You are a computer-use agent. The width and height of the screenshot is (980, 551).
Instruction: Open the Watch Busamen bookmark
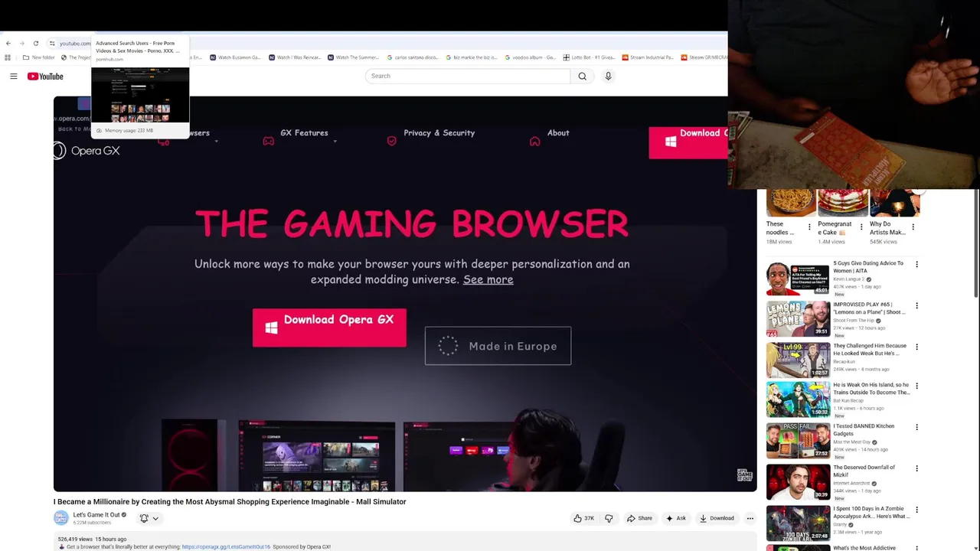click(235, 57)
